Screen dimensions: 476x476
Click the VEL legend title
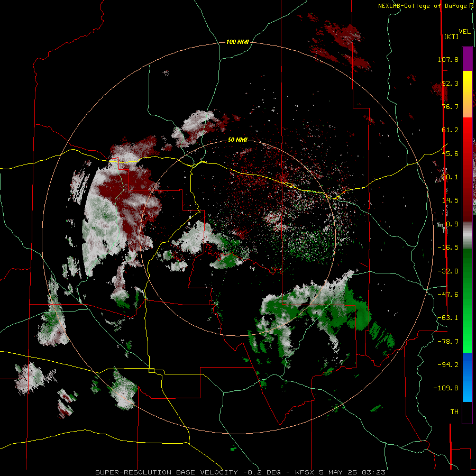point(464,32)
